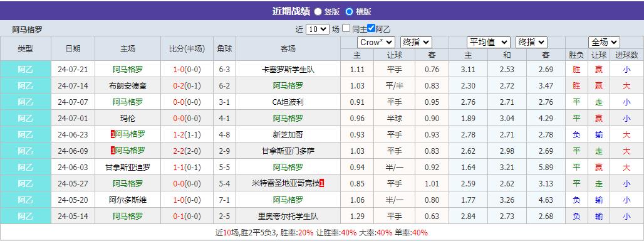This screenshot has width=644, height=241.
Task: Open the Crow* odds company dropdown
Action: coord(377,42)
